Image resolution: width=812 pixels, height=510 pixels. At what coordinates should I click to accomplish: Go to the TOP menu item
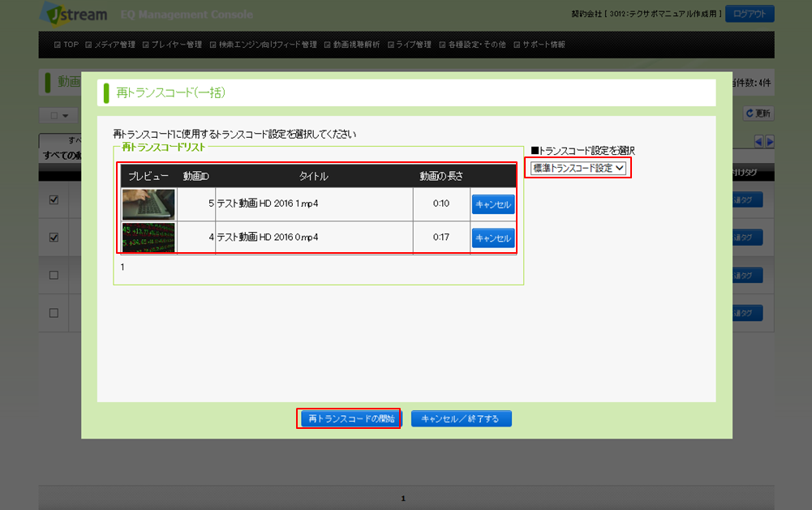coord(67,45)
